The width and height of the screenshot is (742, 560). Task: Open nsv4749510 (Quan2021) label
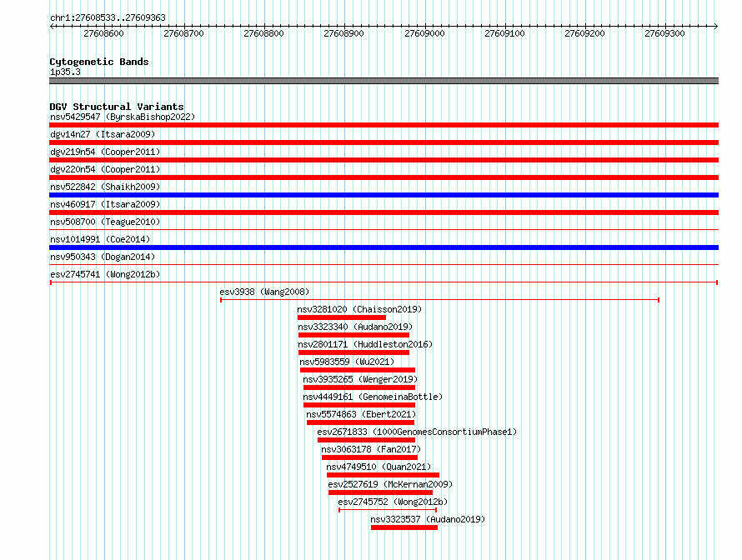[379, 467]
